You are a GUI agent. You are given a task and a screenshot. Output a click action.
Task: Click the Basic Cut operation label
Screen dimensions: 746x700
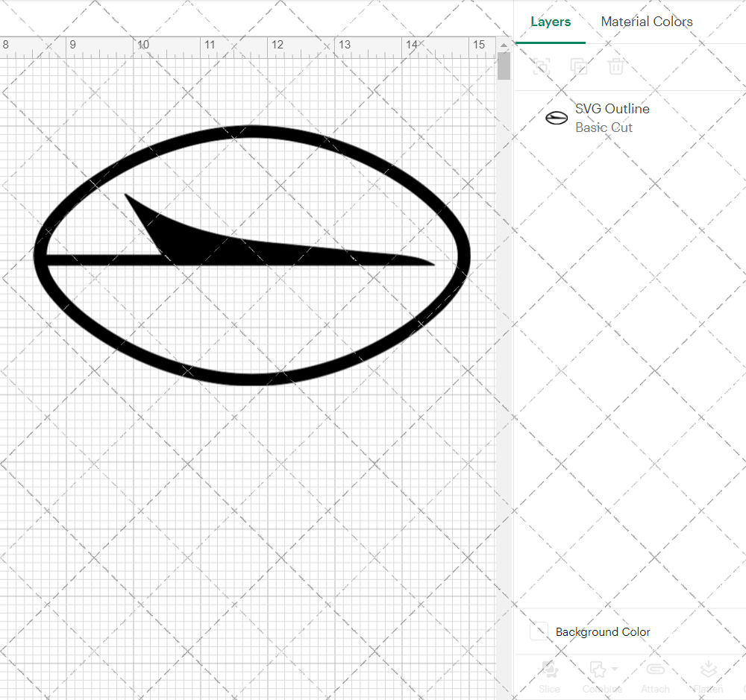(x=604, y=127)
